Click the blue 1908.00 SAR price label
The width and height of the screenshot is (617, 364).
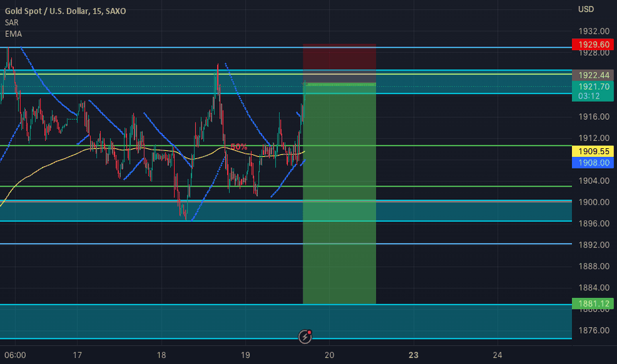[x=593, y=163]
